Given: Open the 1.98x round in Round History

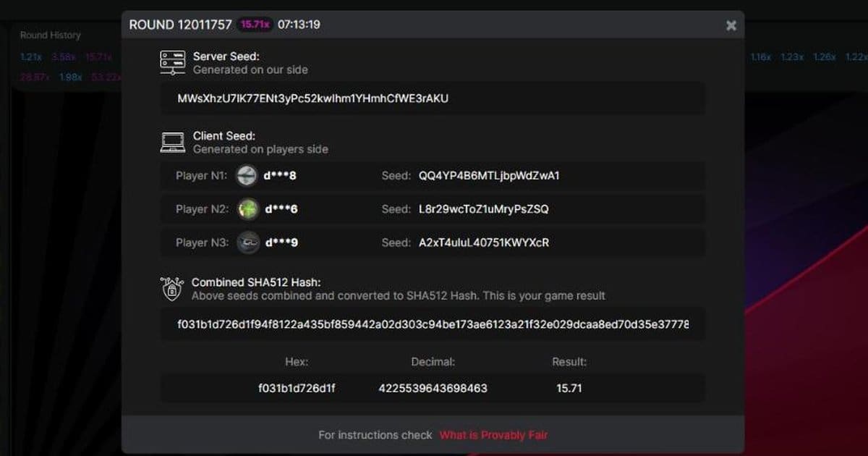Looking at the screenshot, I should point(71,77).
